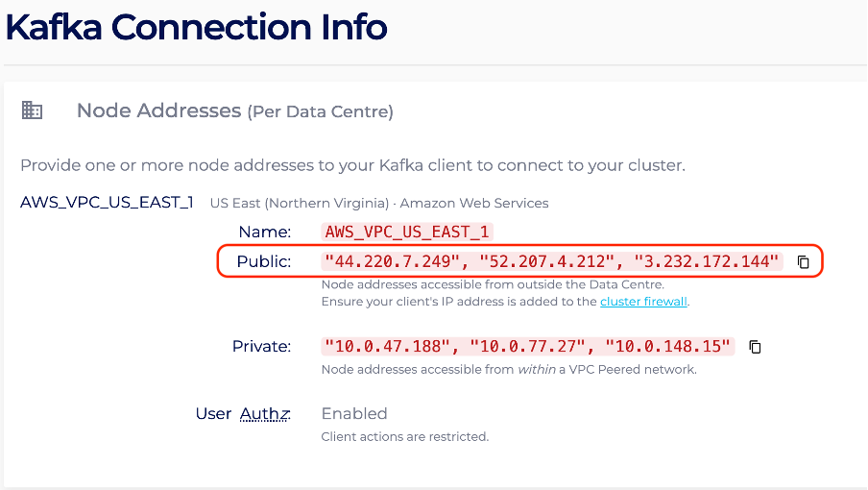
Task: Click the Node Addresses section title
Action: [234, 110]
